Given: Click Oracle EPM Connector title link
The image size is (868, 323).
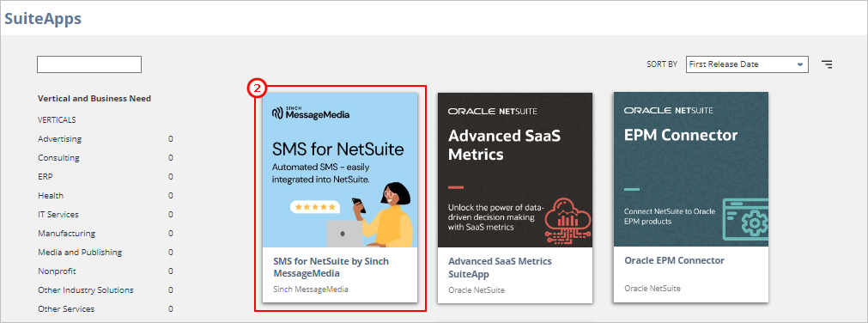Looking at the screenshot, I should click(674, 260).
